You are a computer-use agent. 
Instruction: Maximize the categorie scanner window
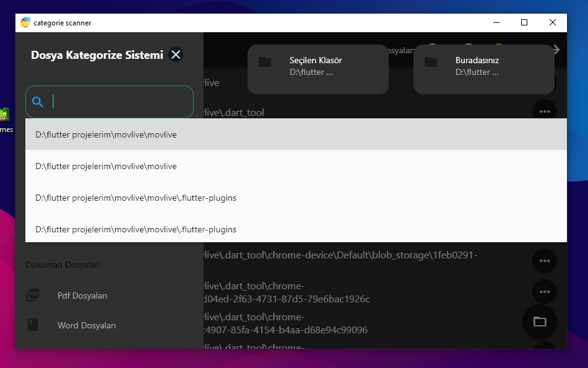(524, 22)
